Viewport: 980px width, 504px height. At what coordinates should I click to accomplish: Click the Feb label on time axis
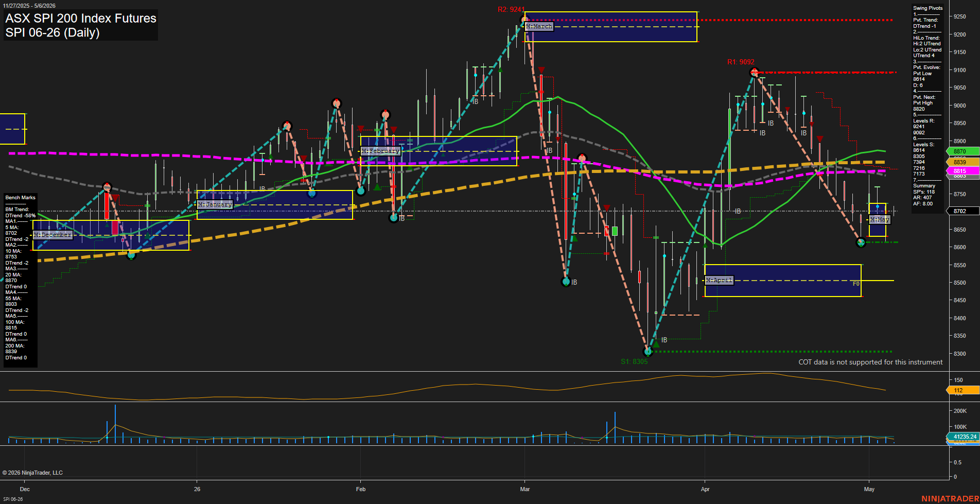(x=361, y=489)
